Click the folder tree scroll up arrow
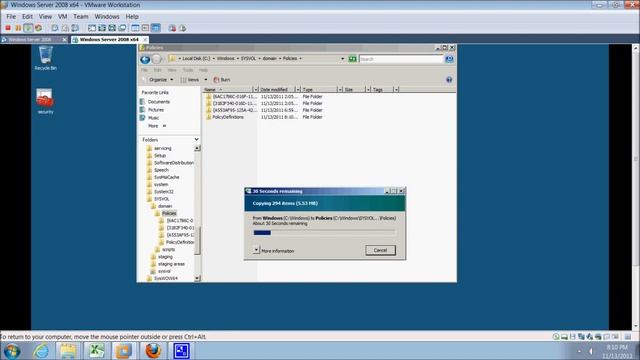The height and width of the screenshot is (360, 640). [197, 148]
